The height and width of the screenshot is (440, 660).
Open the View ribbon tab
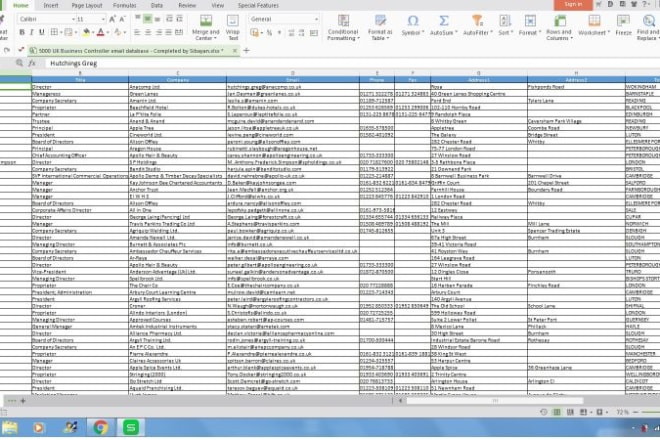(x=218, y=5)
